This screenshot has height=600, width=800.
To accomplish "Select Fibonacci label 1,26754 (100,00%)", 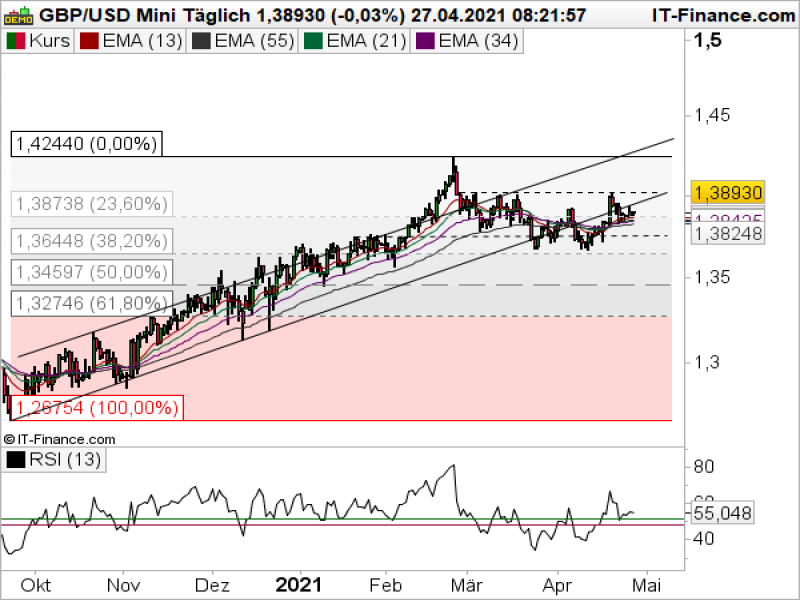I will tap(97, 408).
